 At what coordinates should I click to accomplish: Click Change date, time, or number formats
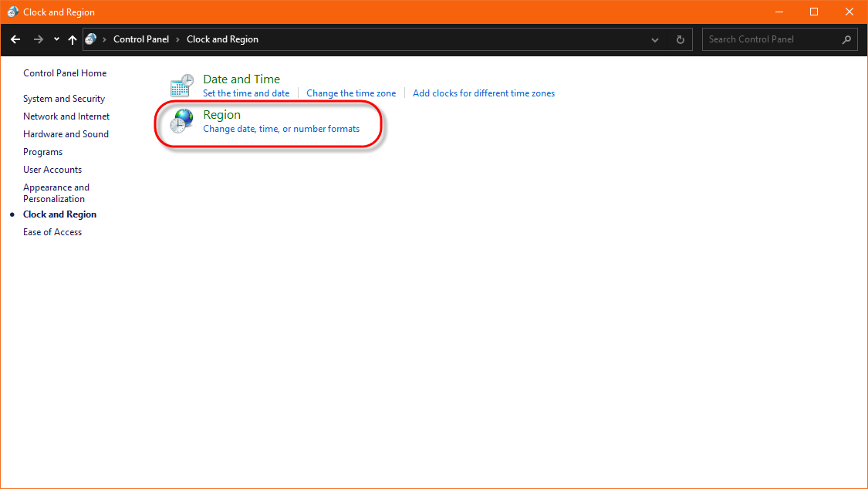click(281, 128)
